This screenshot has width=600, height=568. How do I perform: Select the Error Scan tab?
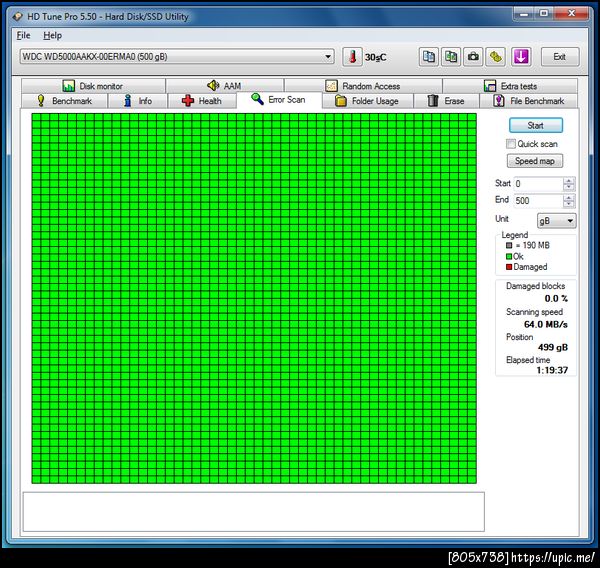tap(279, 100)
